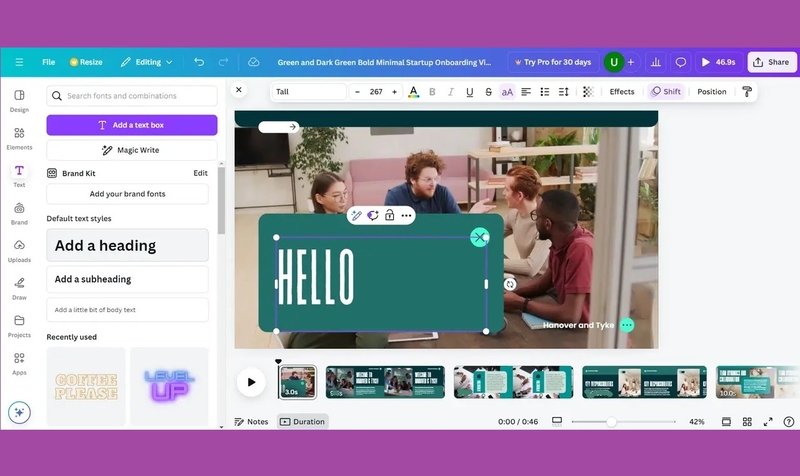Image resolution: width=800 pixels, height=476 pixels.
Task: Open the Notes panel
Action: 251,421
